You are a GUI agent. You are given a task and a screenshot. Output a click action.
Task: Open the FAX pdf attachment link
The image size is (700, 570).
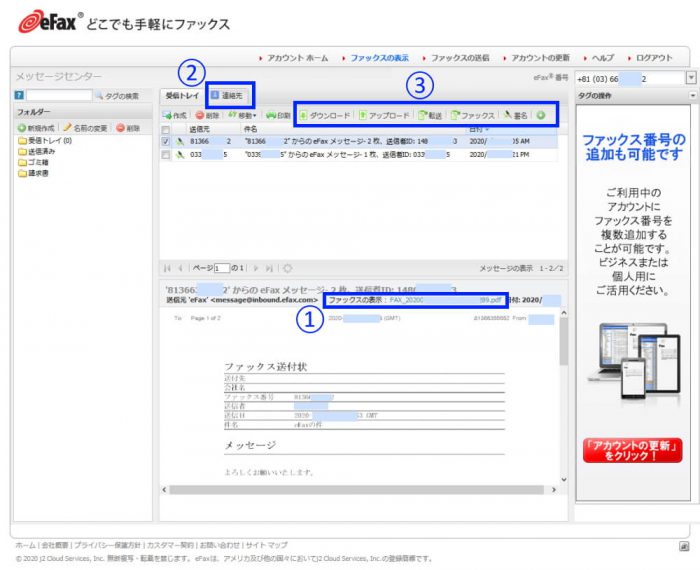click(x=445, y=300)
